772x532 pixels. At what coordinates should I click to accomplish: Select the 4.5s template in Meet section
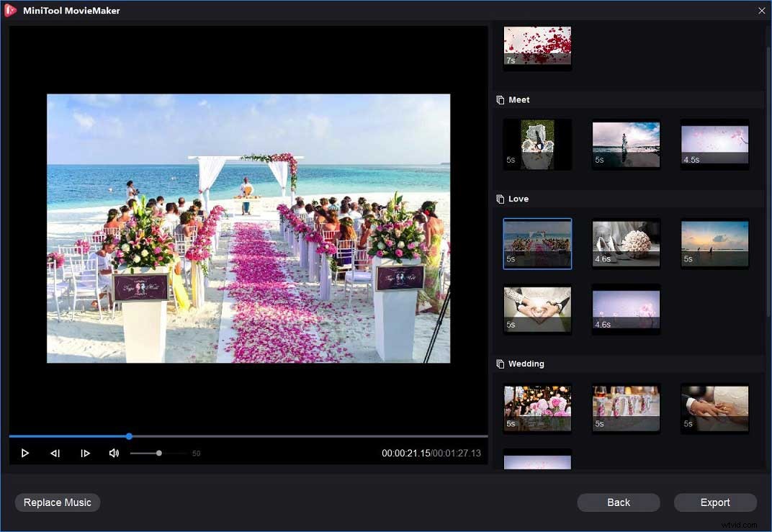click(714, 144)
